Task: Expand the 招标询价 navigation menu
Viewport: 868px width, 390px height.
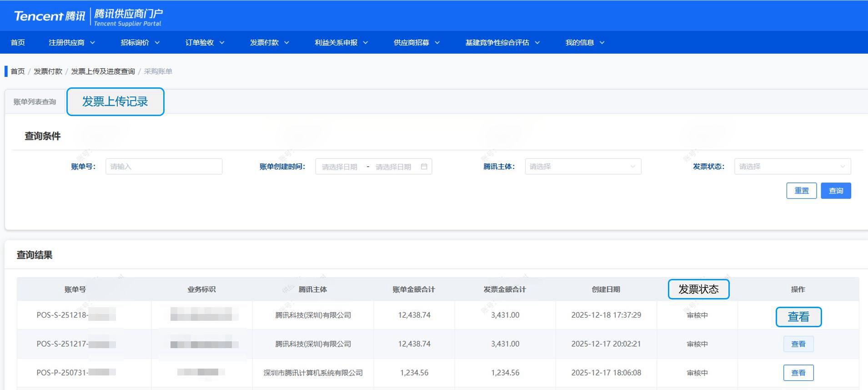Action: coord(140,42)
